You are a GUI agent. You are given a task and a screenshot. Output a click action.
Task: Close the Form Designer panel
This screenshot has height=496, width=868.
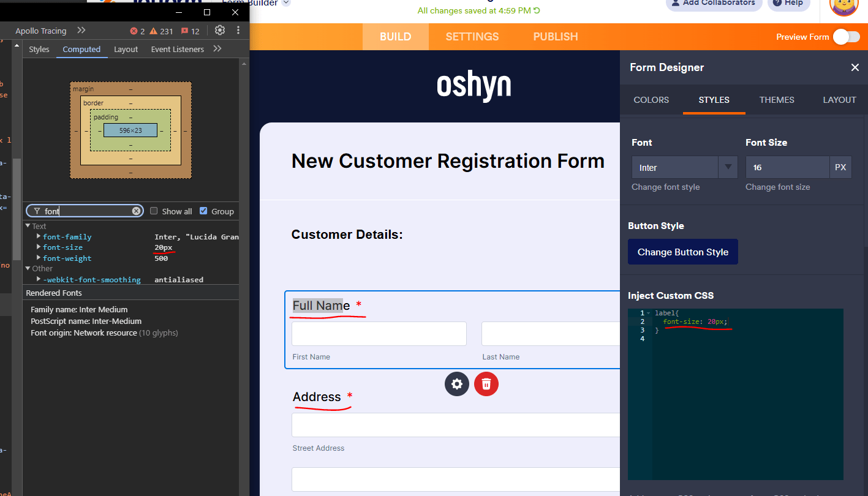[855, 67]
